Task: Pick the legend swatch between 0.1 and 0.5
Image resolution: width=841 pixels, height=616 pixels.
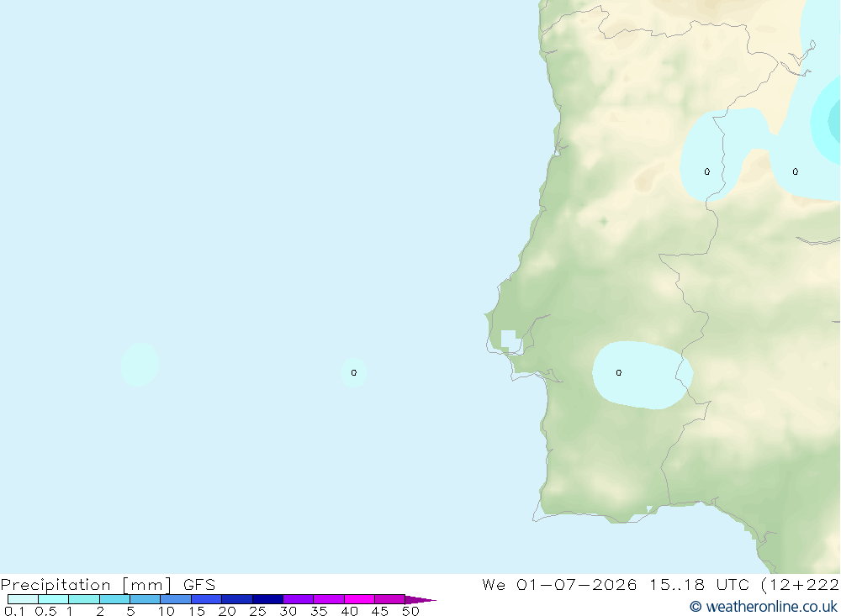Action: click(x=23, y=599)
